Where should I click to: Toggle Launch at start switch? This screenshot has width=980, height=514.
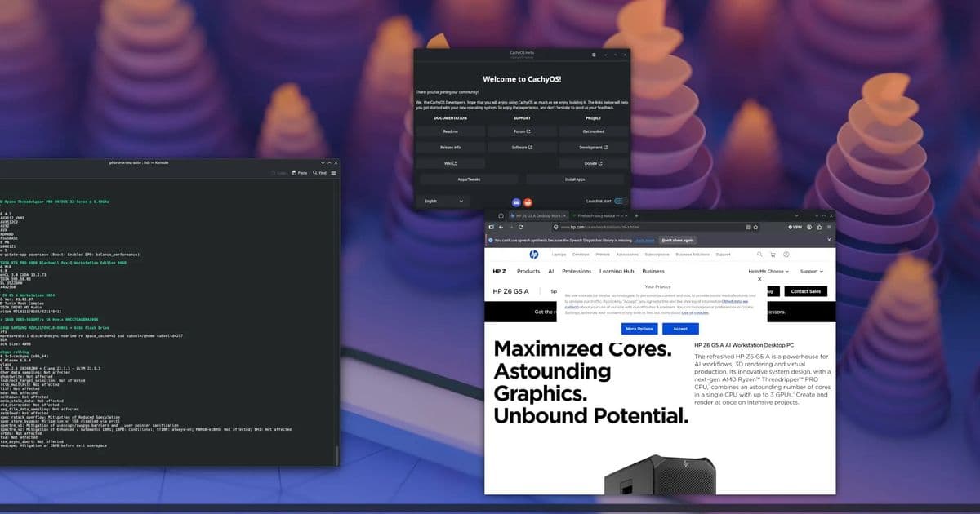click(x=619, y=201)
